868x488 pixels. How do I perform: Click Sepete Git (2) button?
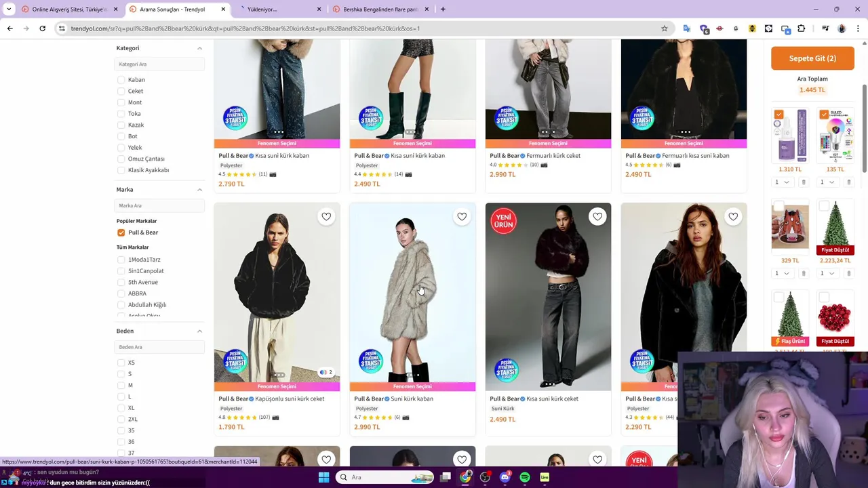pos(812,58)
